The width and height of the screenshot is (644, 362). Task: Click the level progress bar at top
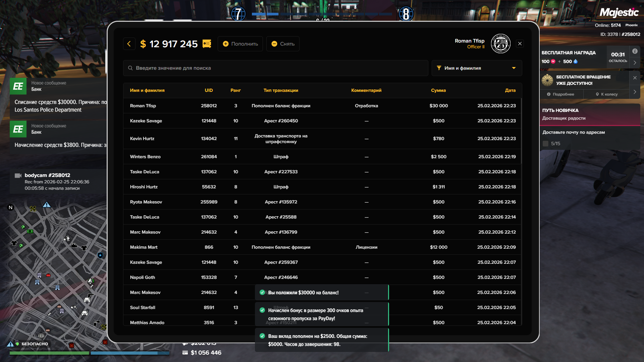click(x=321, y=14)
